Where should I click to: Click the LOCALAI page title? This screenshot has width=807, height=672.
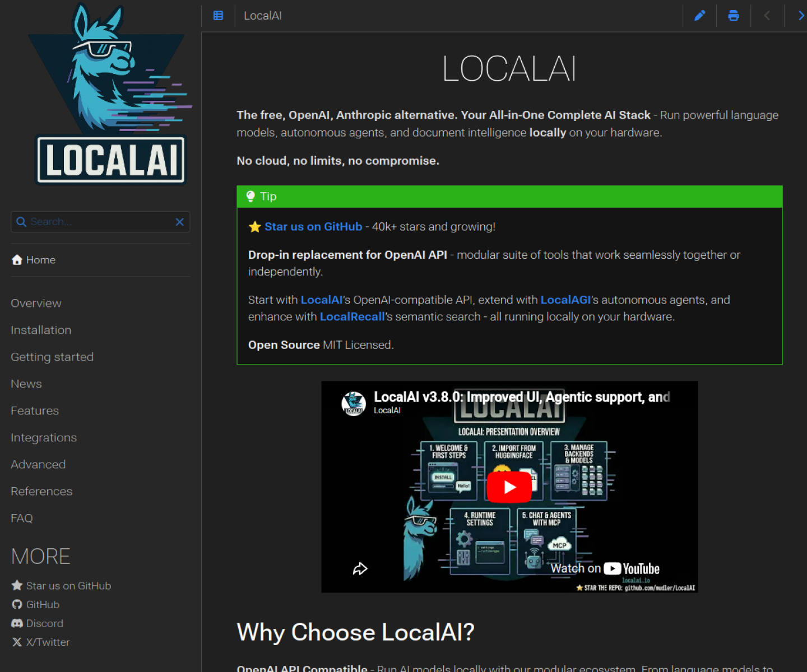(509, 69)
